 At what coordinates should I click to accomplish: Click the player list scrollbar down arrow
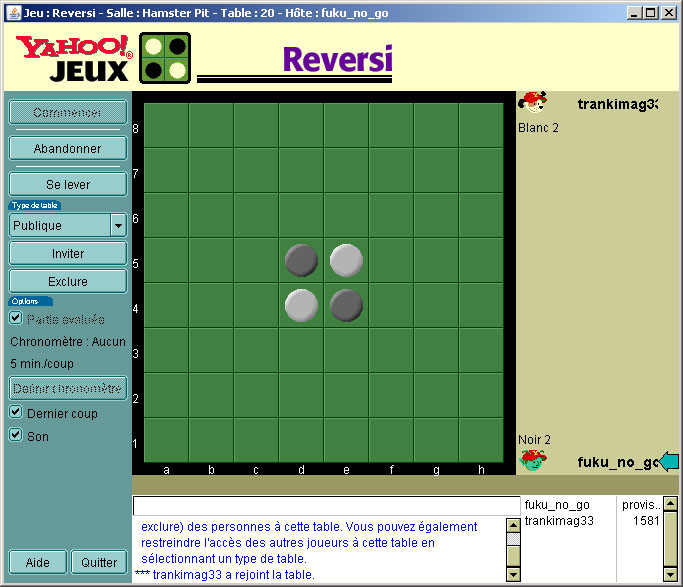click(x=670, y=575)
